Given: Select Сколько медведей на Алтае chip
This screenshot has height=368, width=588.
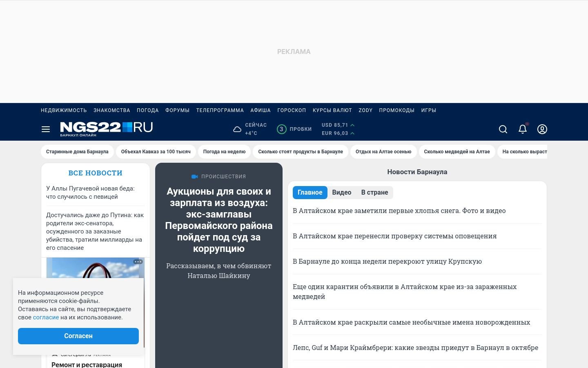Looking at the screenshot, I should (x=457, y=152).
